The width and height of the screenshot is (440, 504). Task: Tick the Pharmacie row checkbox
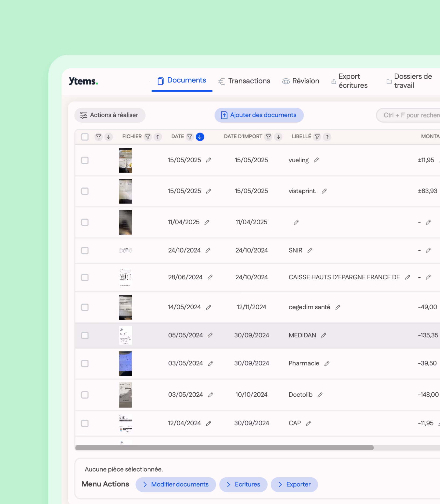coord(85,364)
